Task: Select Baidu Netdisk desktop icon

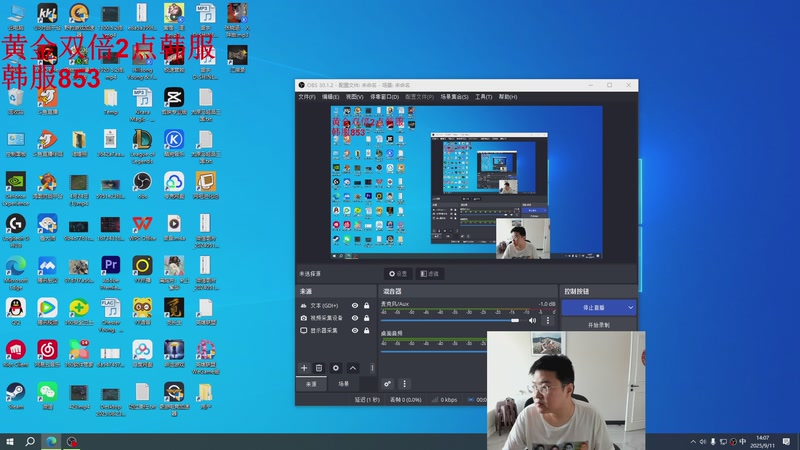Action: [x=142, y=354]
